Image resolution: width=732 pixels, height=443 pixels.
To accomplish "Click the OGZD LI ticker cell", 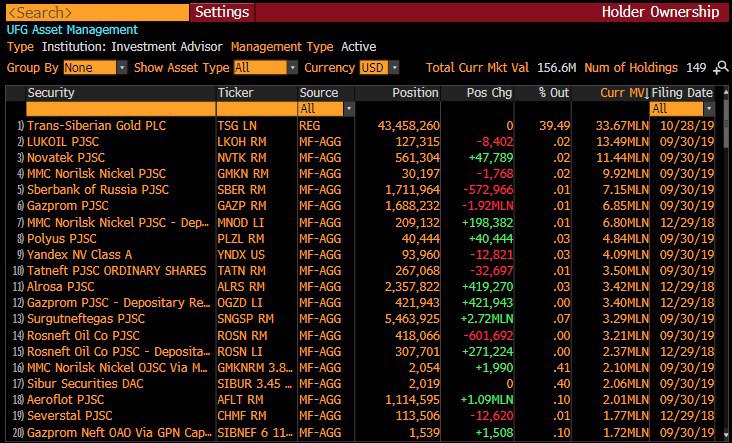I will pyautogui.click(x=240, y=303).
